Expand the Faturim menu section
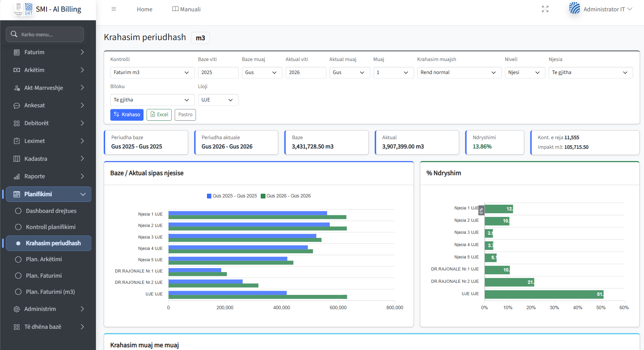Image resolution: width=644 pixels, height=350 pixels. coord(49,52)
